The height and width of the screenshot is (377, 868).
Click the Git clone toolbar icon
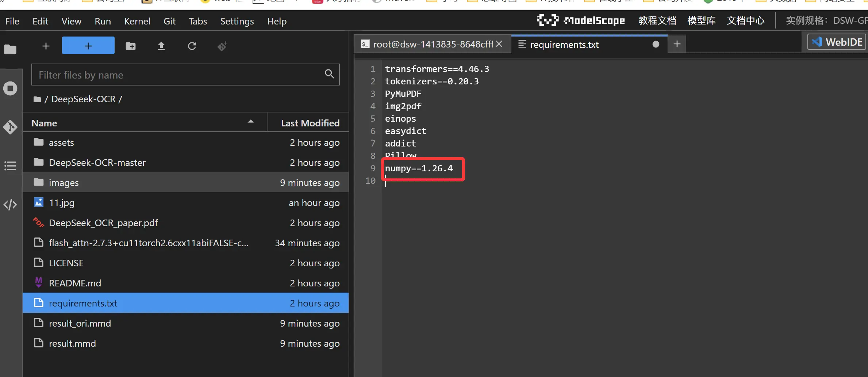coord(222,46)
